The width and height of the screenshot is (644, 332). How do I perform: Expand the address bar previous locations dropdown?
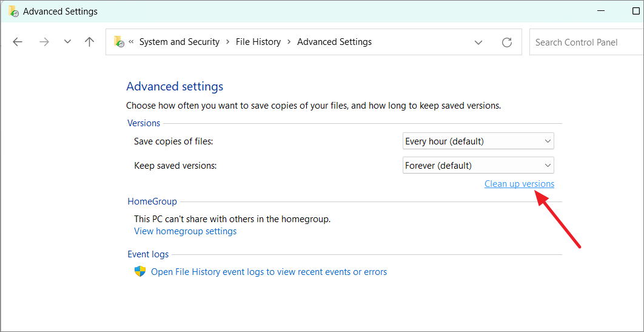[478, 42]
